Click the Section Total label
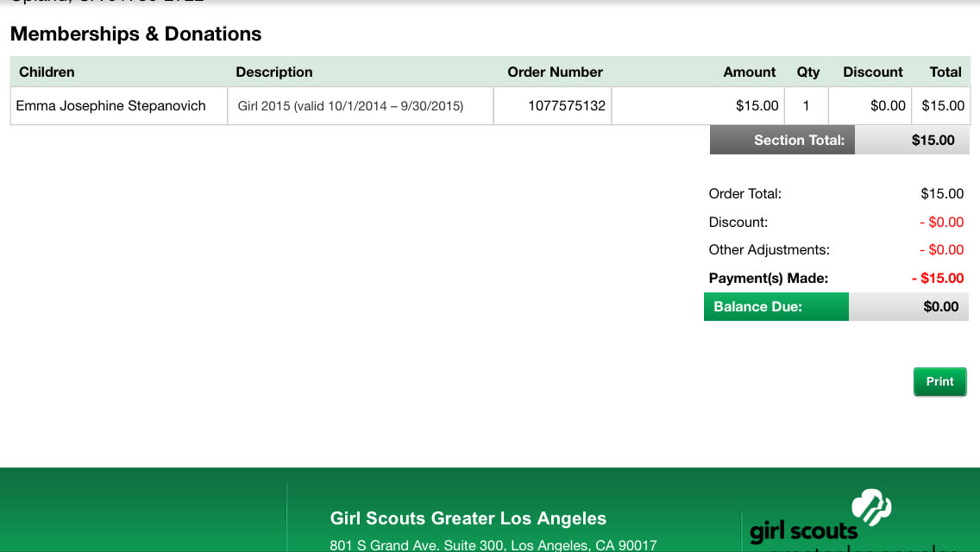Screen dimensions: 980x552 799,140
